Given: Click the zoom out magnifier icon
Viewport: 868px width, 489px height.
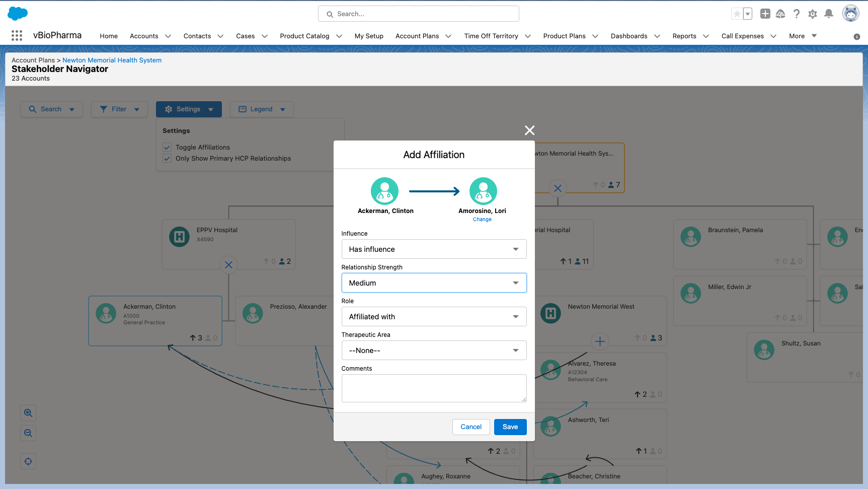Looking at the screenshot, I should pos(28,433).
